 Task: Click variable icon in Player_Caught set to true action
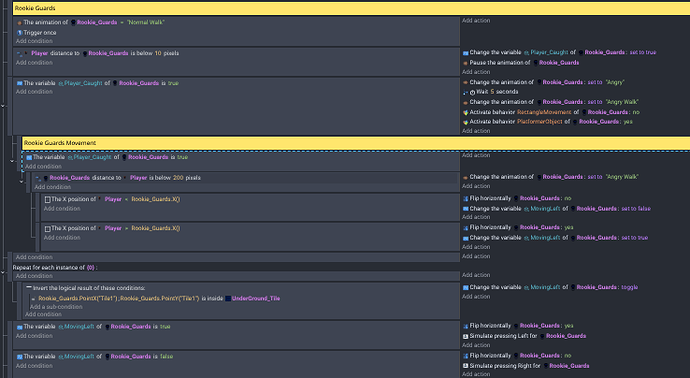pyautogui.click(x=466, y=53)
